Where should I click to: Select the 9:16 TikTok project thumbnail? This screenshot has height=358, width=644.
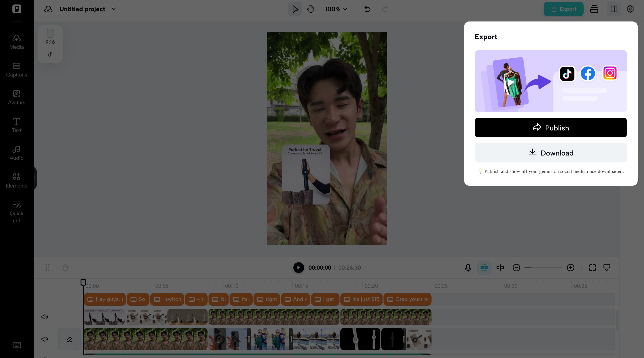click(50, 44)
